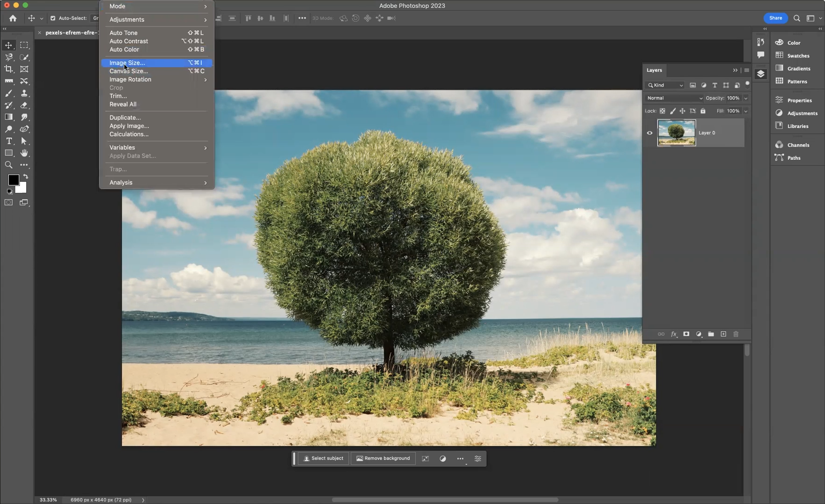
Task: Select the Type tool in toolbar
Action: click(9, 141)
